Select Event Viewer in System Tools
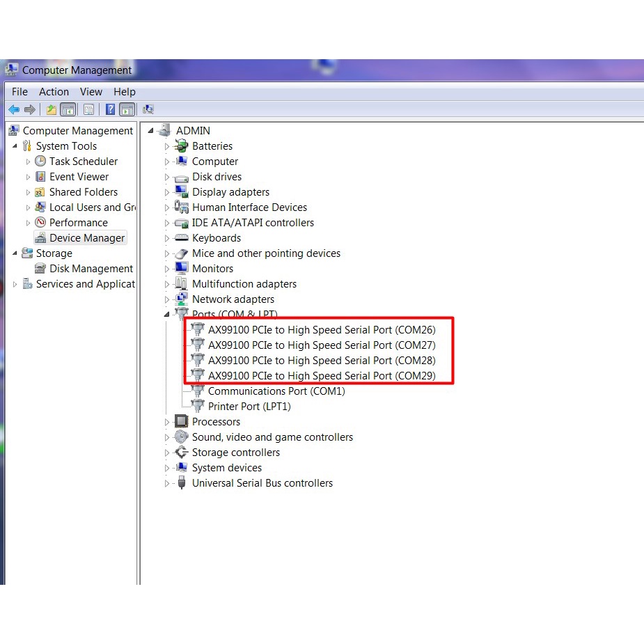 pyautogui.click(x=79, y=177)
